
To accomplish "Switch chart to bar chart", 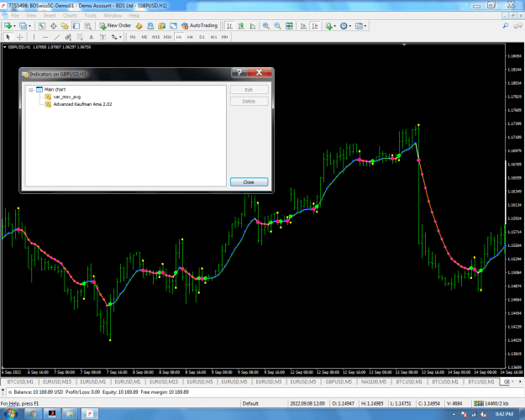I will (x=229, y=26).
